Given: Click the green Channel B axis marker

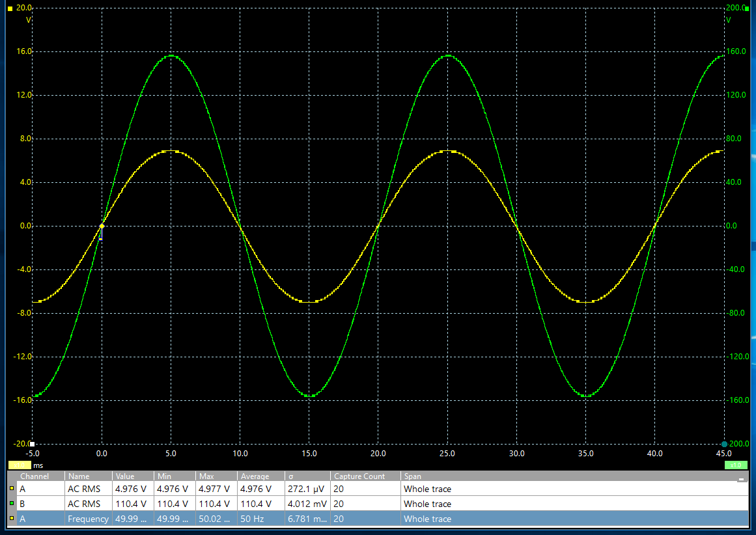Looking at the screenshot, I should [747, 8].
